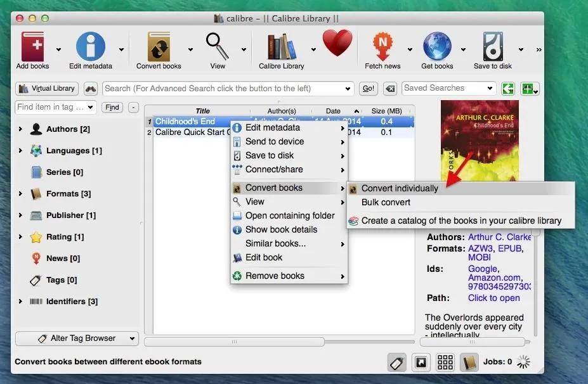Image resolution: width=588 pixels, height=384 pixels.
Task: Clear the search with the reset icon
Action: click(x=390, y=89)
